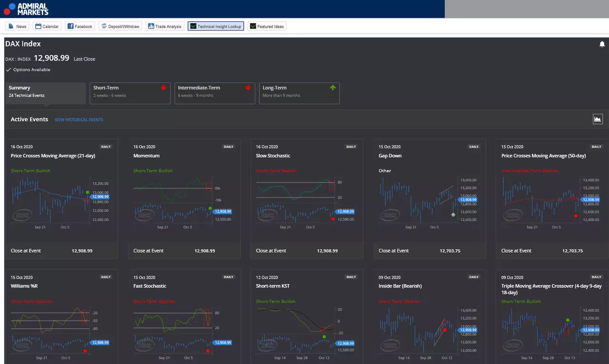The image size is (609, 364).
Task: Click the red down arrow on Short-Term
Action: click(163, 88)
